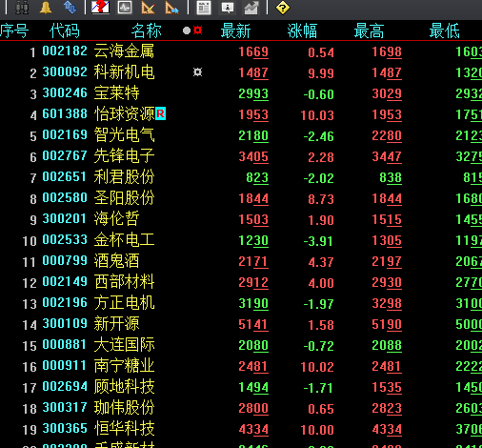Click change value -3.91 for 金杯电工

[x=318, y=241]
